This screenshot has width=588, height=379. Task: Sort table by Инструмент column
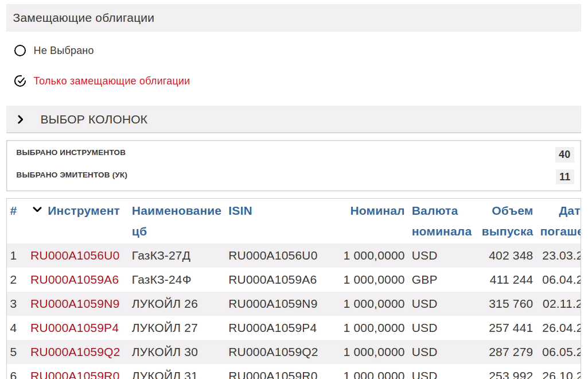point(84,211)
